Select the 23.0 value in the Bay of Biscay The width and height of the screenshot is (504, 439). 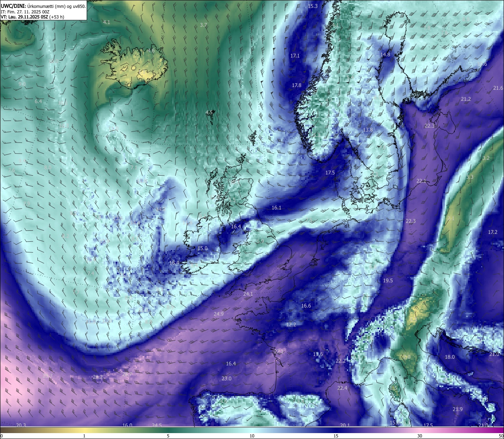(226, 379)
